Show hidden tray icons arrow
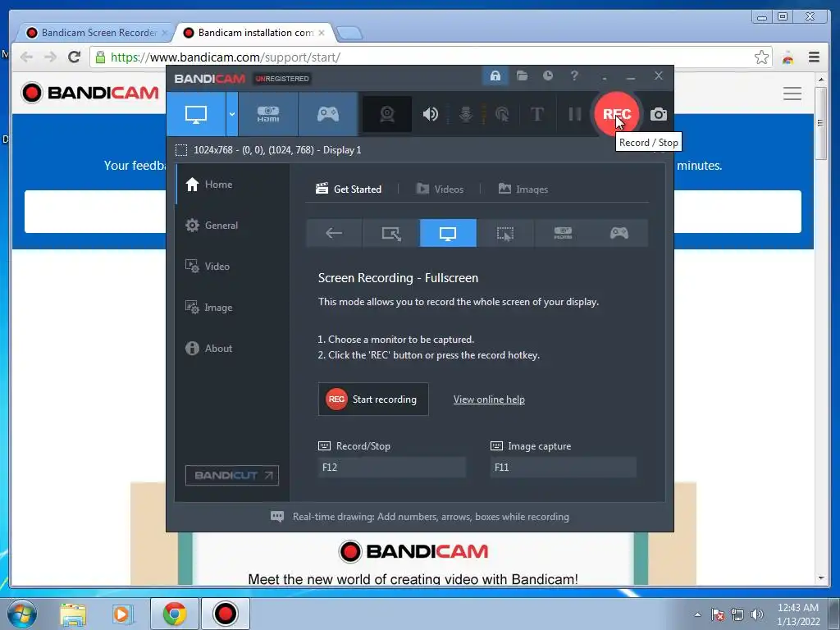The image size is (840, 630). [x=697, y=614]
